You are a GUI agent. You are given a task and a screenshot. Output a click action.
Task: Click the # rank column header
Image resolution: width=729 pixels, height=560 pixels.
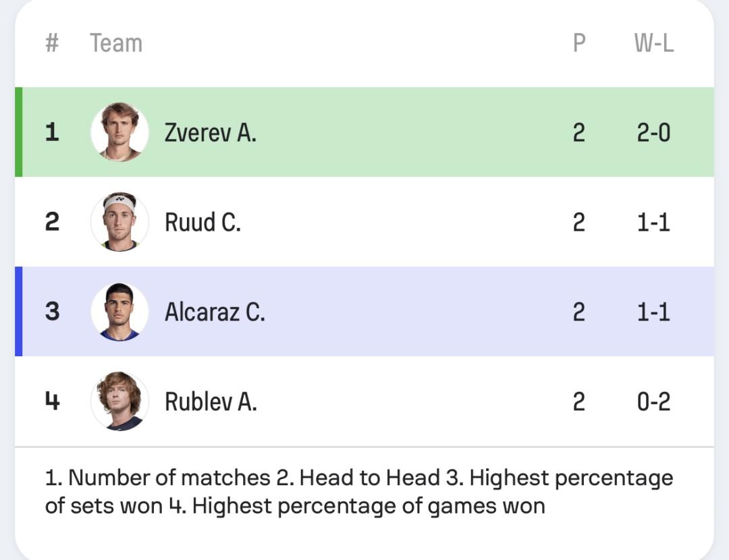coord(52,43)
